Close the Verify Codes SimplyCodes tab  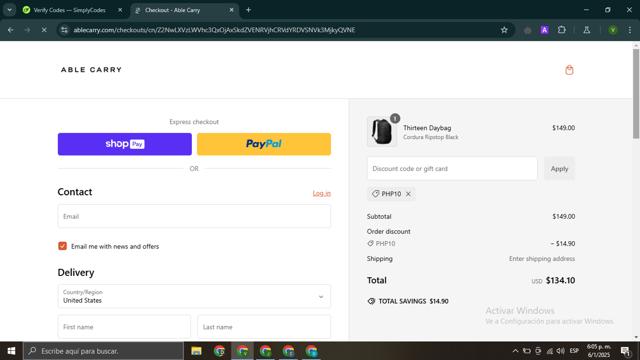(x=120, y=10)
